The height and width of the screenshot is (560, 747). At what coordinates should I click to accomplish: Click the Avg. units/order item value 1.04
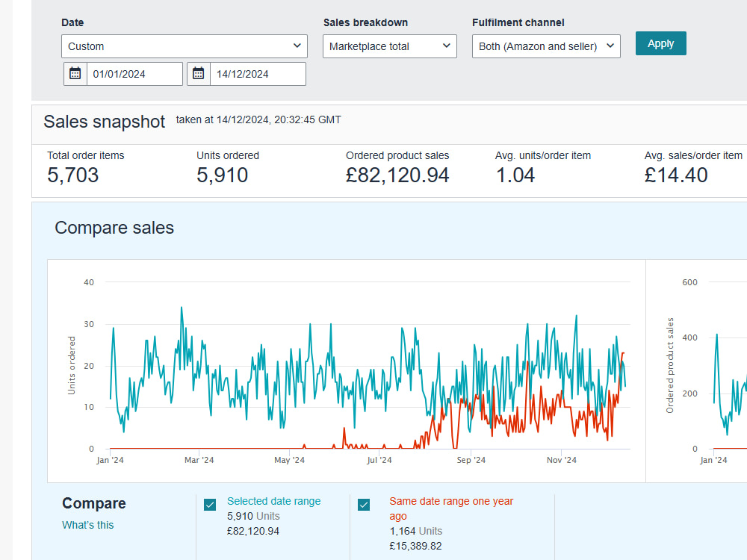point(515,175)
